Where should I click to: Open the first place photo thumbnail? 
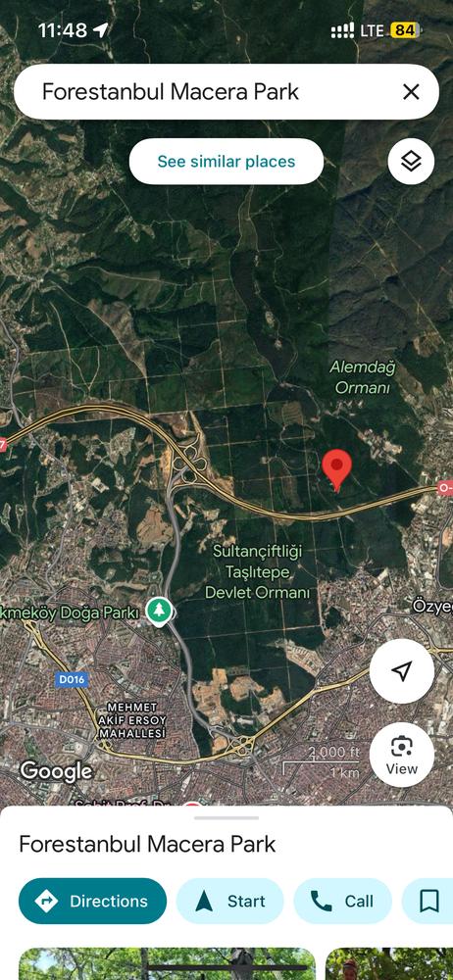point(167,963)
